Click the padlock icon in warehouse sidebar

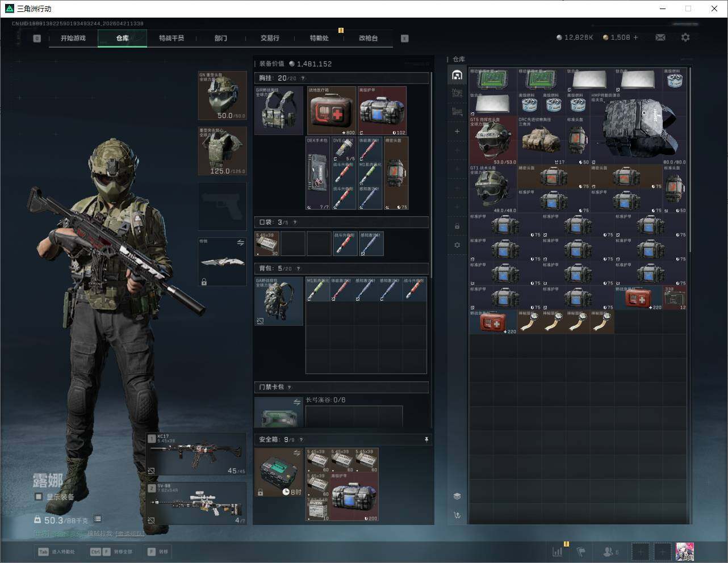pyautogui.click(x=457, y=226)
